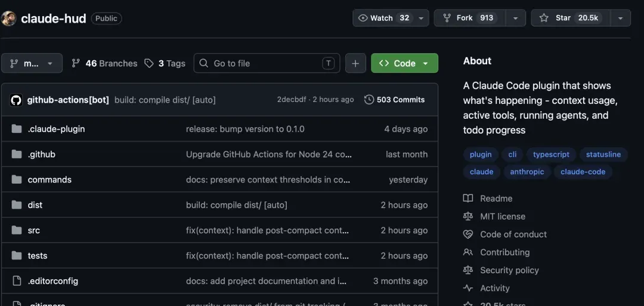The height and width of the screenshot is (306, 644).
Task: Open commit 'Upgrade GitHub Actions for Node 24'
Action: pos(269,154)
